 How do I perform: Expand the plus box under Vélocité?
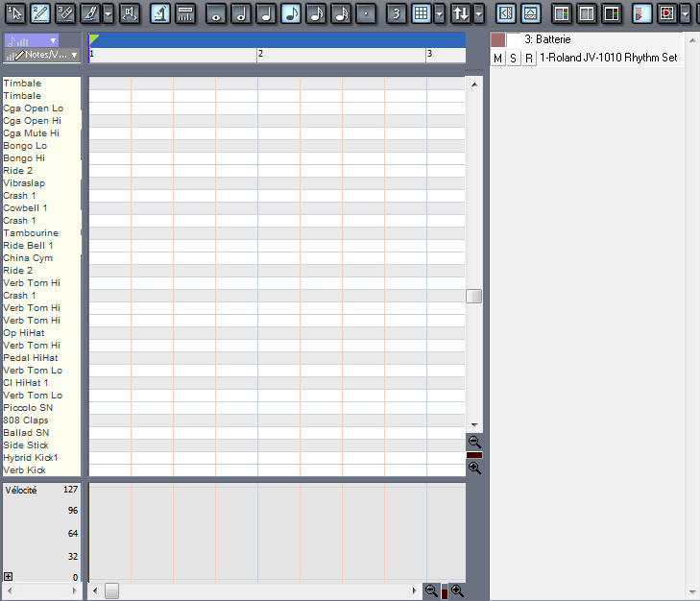click(x=8, y=576)
